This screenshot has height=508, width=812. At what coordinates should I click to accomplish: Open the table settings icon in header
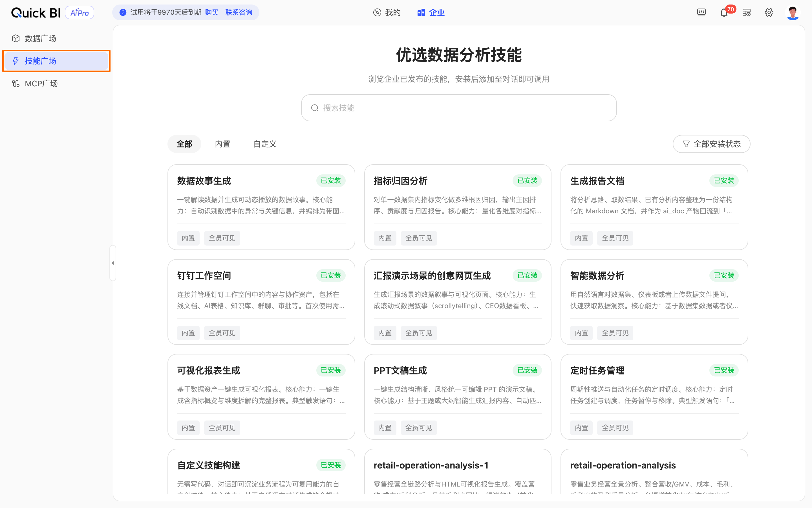pyautogui.click(x=747, y=13)
